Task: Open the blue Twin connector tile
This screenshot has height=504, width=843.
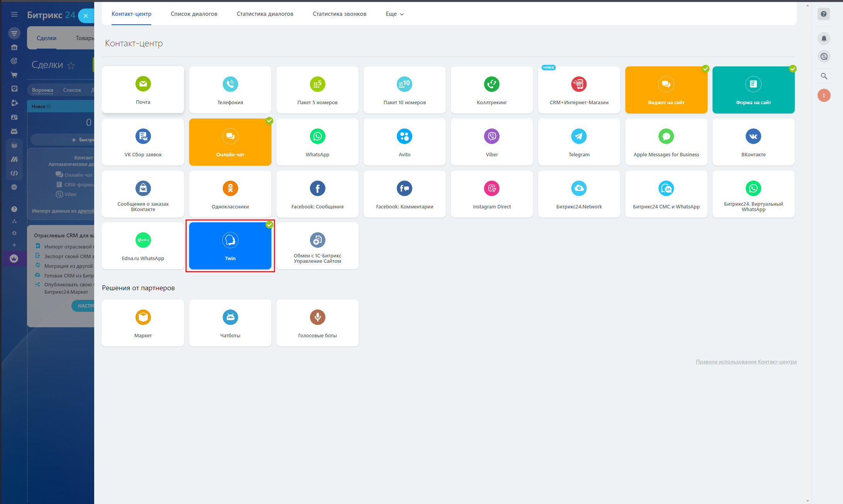Action: click(230, 245)
